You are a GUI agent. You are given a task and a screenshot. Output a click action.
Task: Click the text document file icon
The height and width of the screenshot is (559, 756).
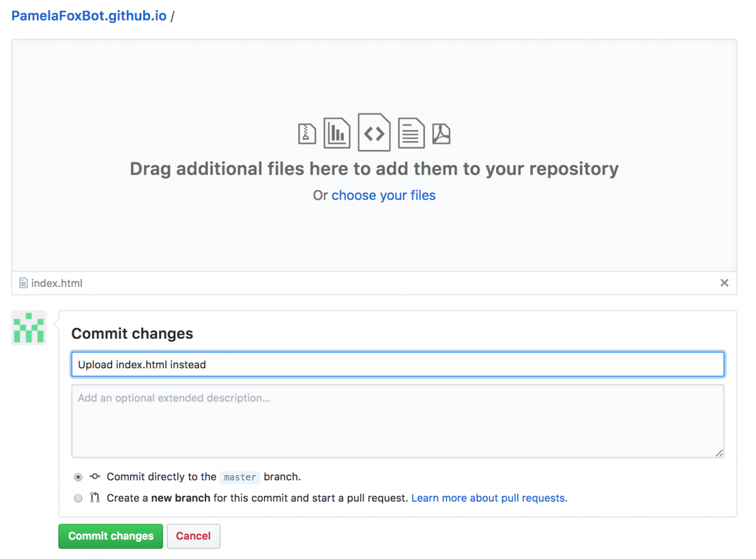pyautogui.click(x=411, y=133)
